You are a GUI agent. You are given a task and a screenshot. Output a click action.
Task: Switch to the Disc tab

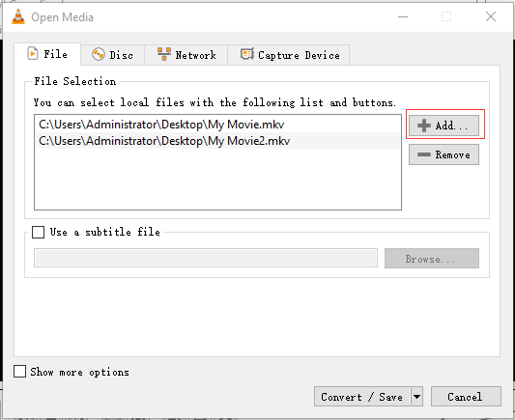(x=112, y=55)
